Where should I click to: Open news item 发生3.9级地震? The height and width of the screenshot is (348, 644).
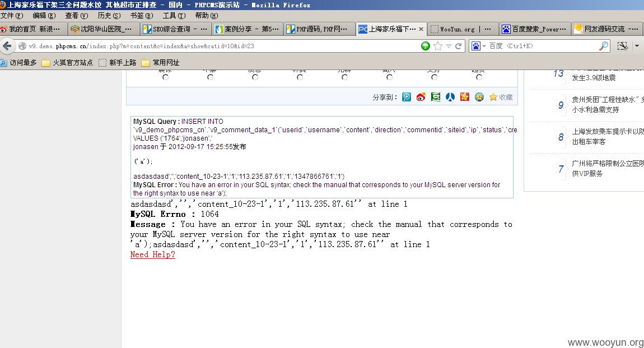point(594,78)
